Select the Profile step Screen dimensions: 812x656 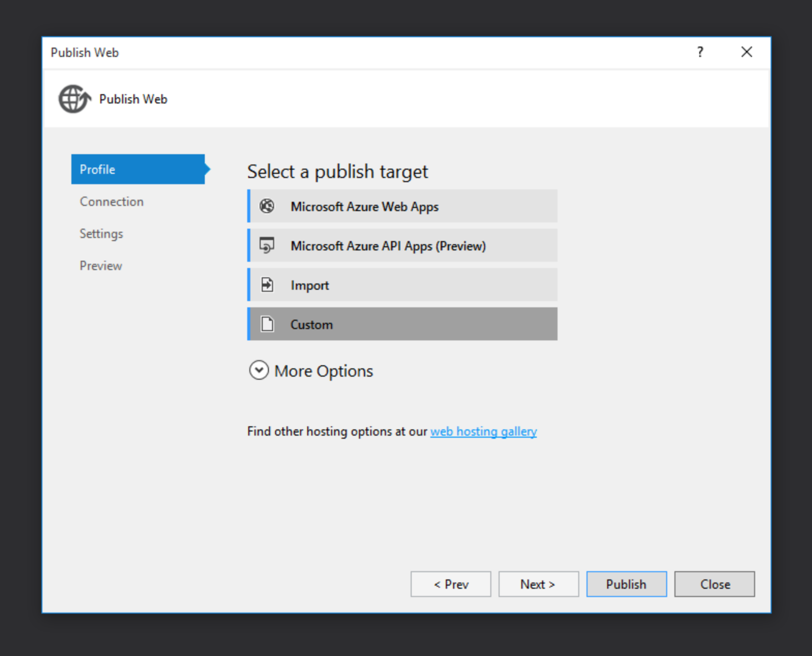[139, 169]
